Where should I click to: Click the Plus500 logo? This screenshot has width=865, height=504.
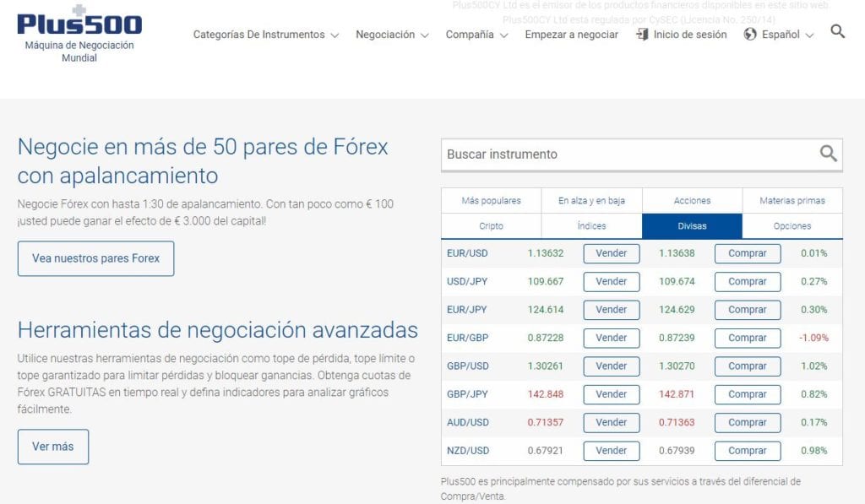click(x=79, y=20)
